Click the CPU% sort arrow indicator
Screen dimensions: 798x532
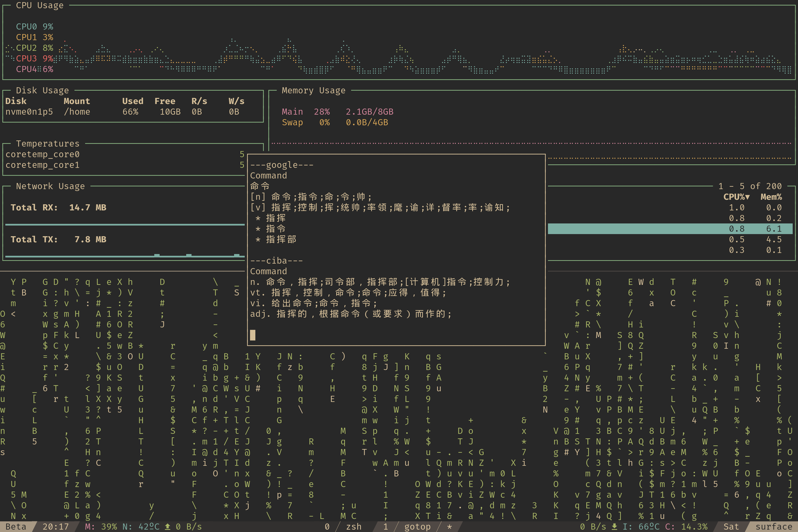coord(747,197)
